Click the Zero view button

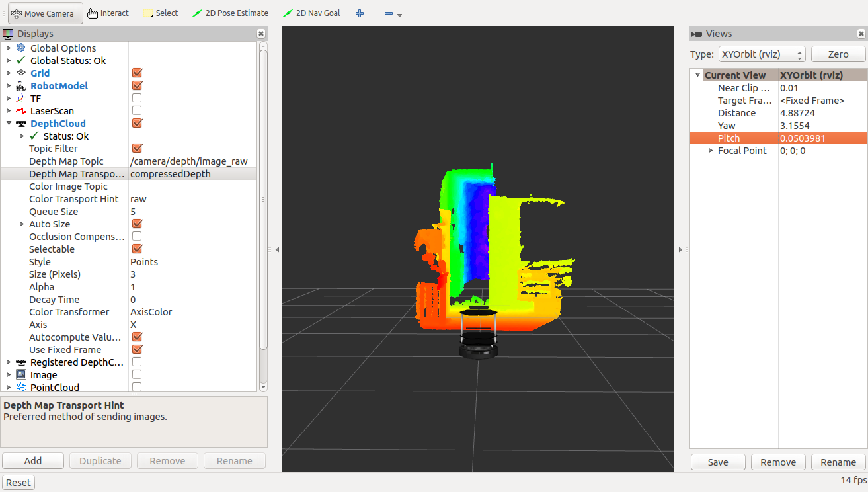point(838,54)
